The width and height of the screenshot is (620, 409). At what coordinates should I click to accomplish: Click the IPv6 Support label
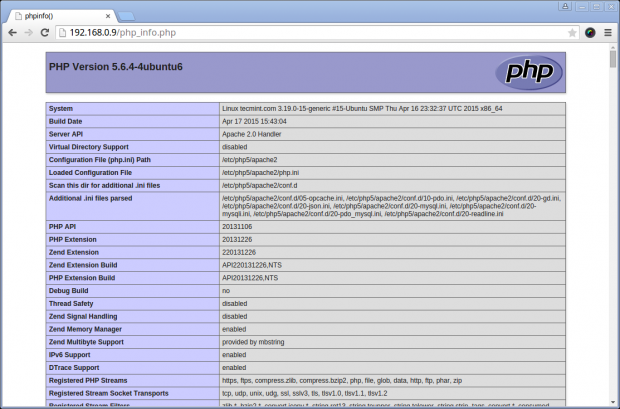coord(70,355)
